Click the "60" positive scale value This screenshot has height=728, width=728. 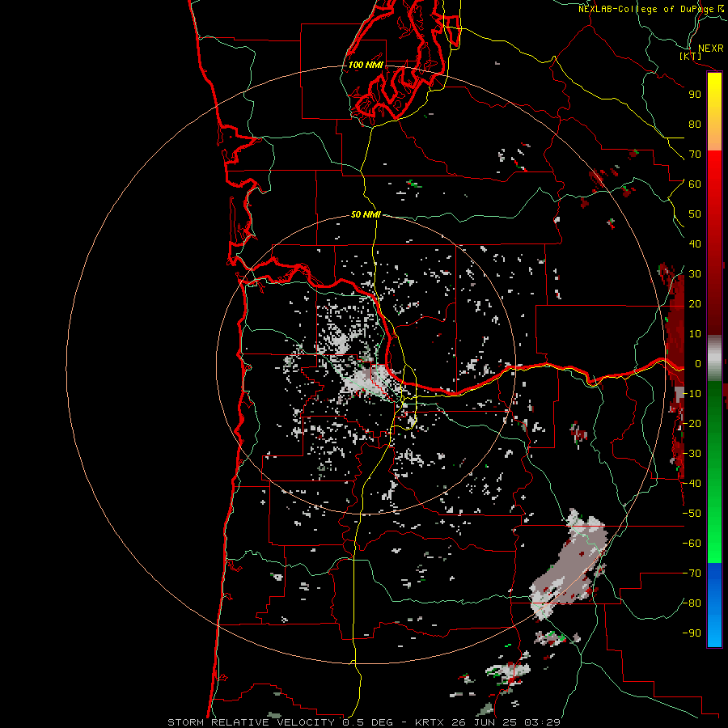[x=695, y=184]
